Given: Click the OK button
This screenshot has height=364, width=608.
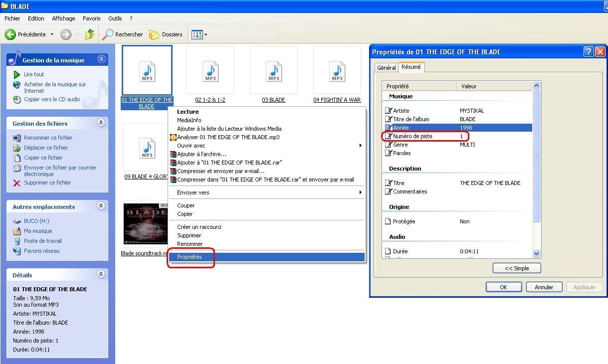Looking at the screenshot, I should 504,287.
